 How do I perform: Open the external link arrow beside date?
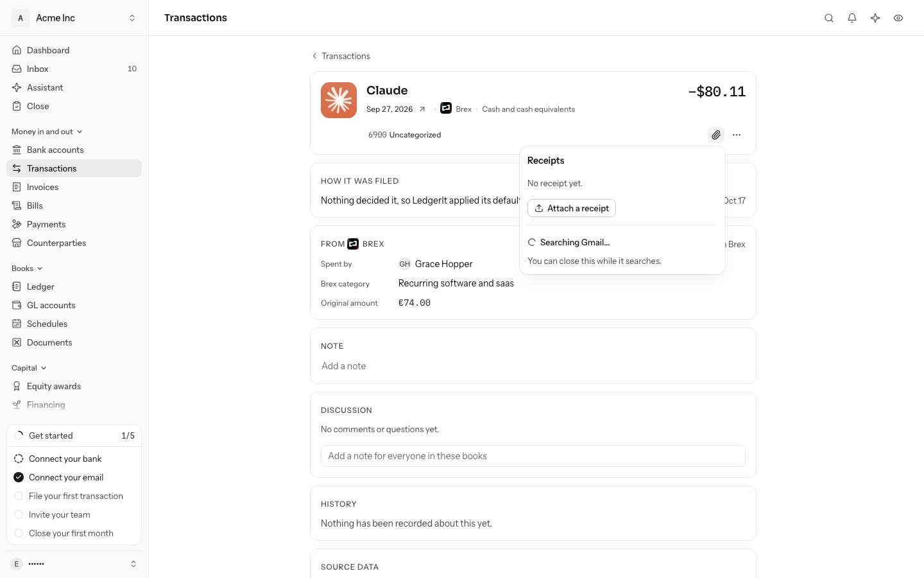[422, 109]
